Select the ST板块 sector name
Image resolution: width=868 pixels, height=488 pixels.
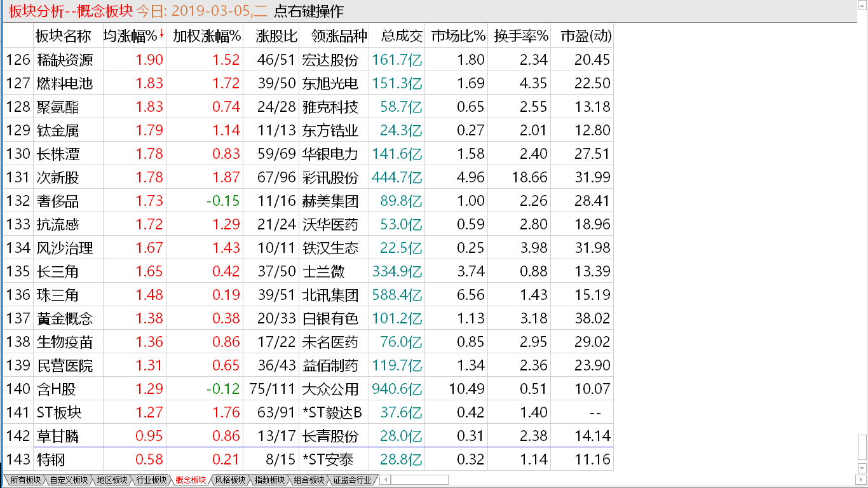(59, 412)
